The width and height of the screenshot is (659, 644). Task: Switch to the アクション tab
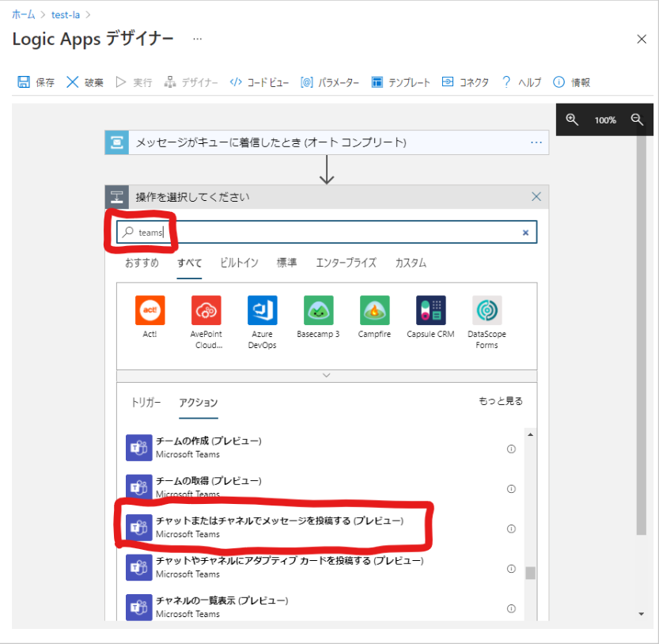pyautogui.click(x=199, y=403)
